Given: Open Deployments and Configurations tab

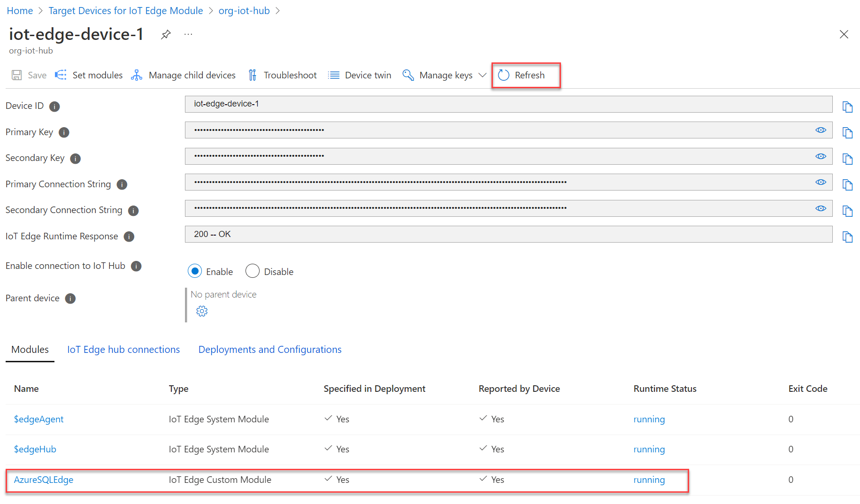Looking at the screenshot, I should [270, 350].
